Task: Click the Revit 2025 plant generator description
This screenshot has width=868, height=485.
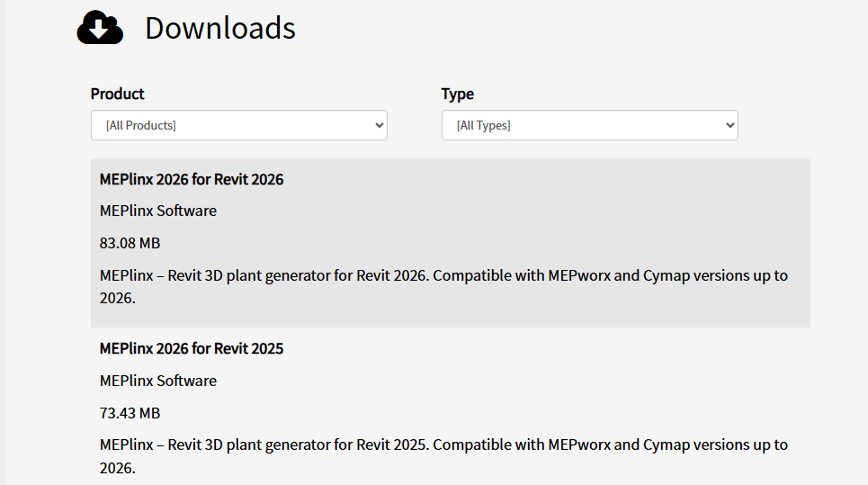Action: [443, 456]
